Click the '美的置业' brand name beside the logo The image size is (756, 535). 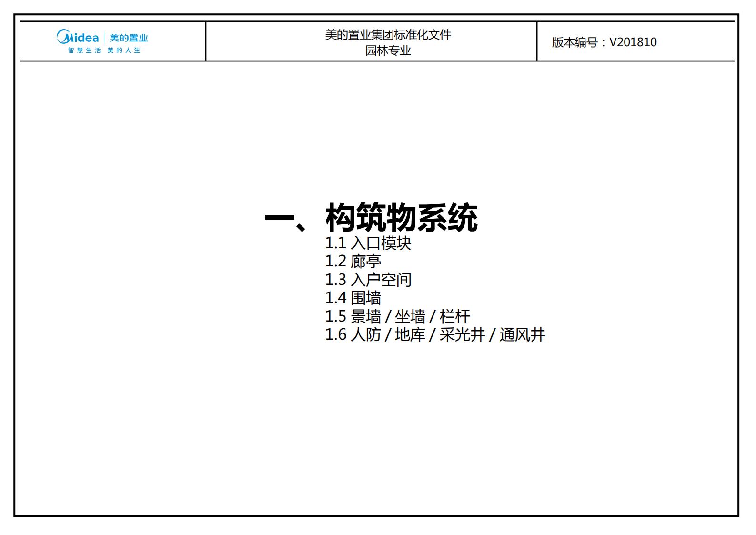point(129,38)
